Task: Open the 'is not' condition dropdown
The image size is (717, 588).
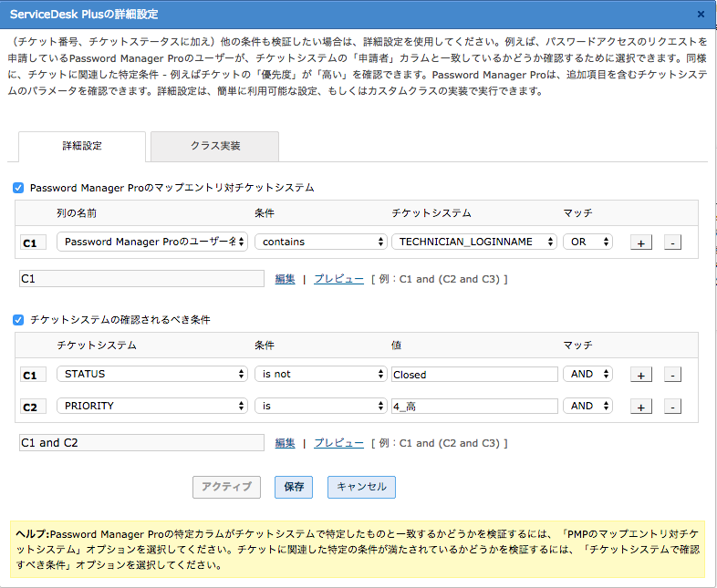Action: pos(320,374)
